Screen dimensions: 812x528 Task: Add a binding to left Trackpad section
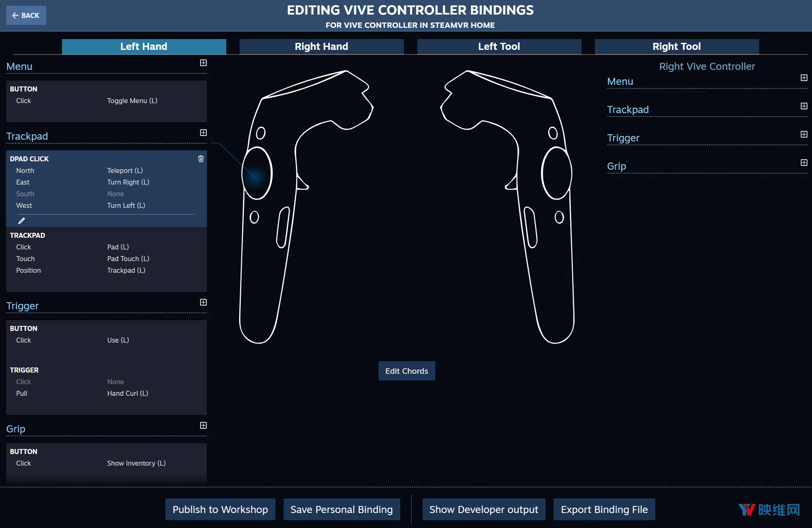[203, 133]
